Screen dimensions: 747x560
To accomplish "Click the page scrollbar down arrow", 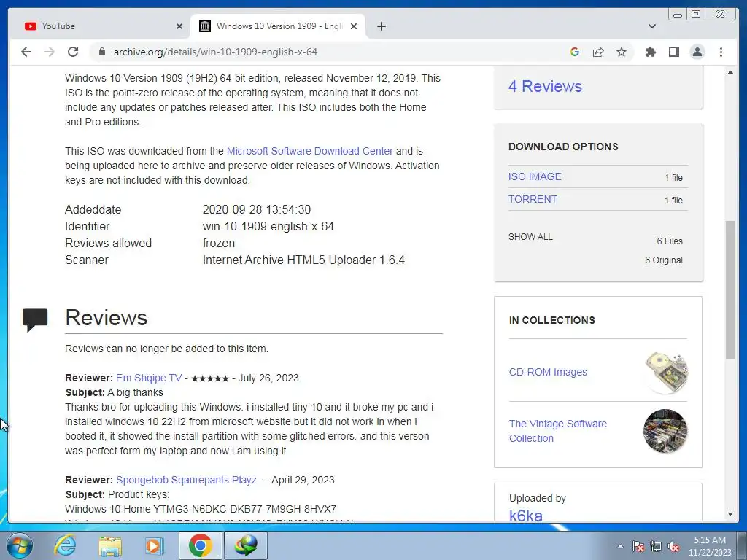I will tap(730, 514).
